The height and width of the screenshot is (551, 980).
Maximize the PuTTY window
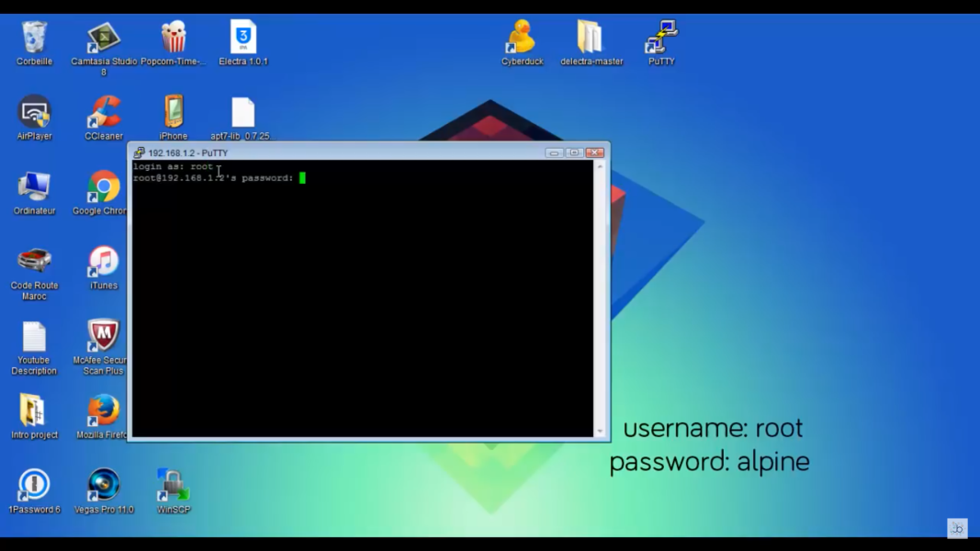[574, 152]
